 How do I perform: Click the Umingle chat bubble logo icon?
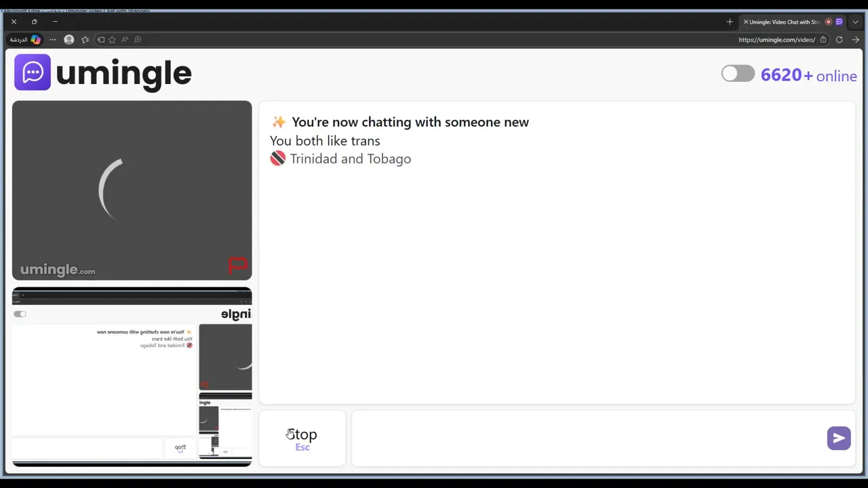tap(33, 73)
